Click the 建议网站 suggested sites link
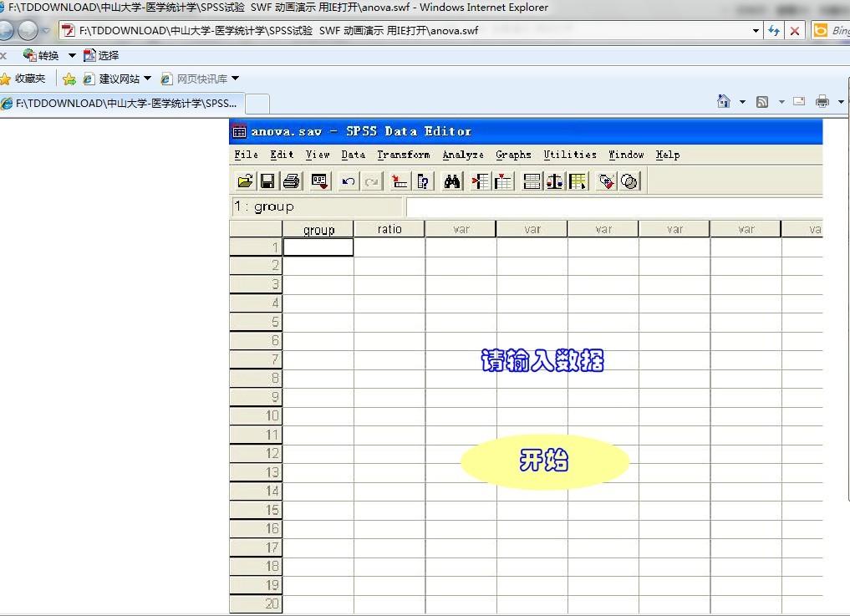Viewport: 850px width, 616px height. (112, 79)
